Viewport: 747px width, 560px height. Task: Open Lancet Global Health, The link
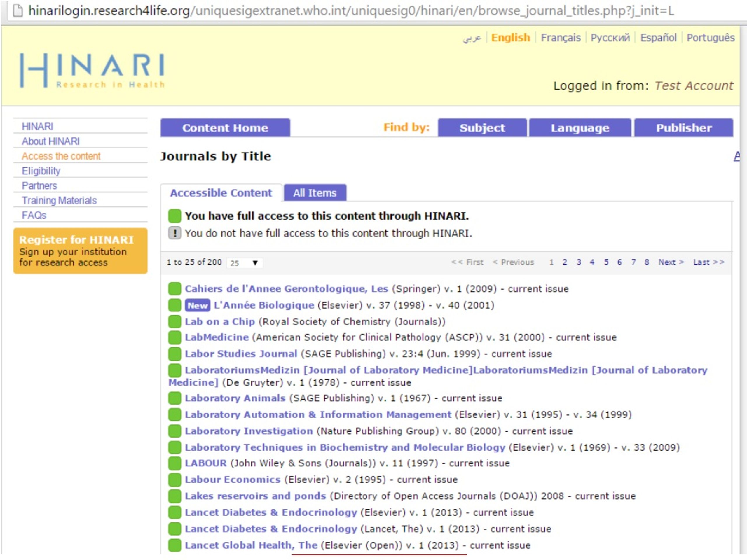click(251, 545)
